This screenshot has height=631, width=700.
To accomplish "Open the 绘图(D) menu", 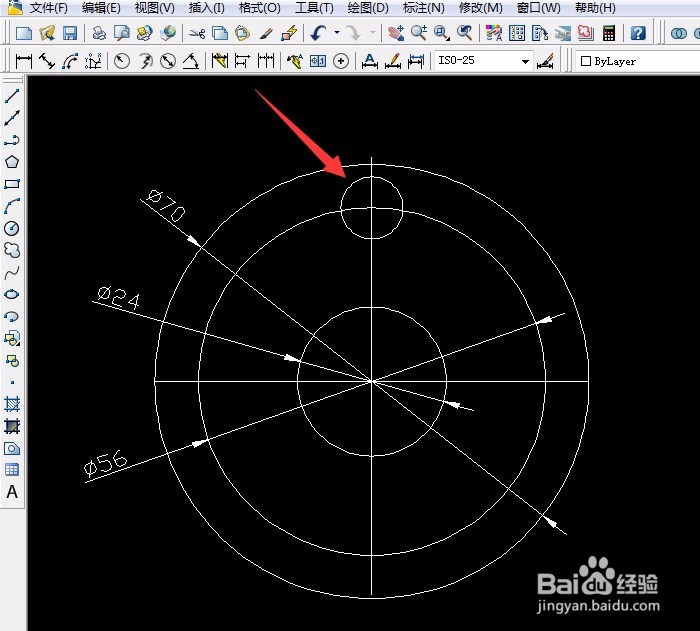I will [x=368, y=8].
